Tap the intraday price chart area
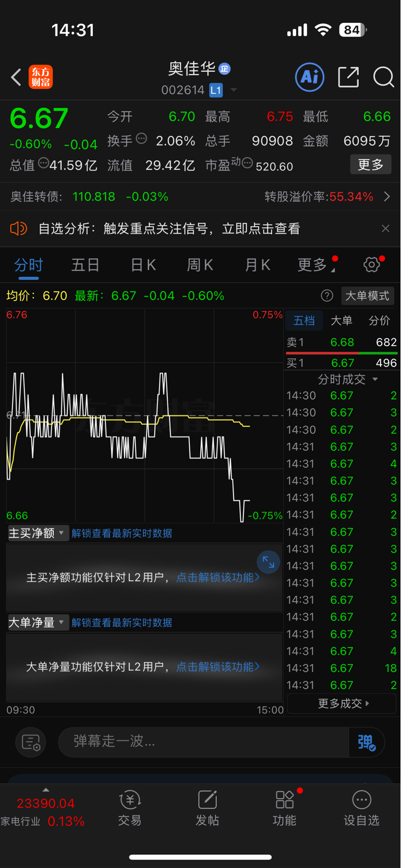401x868 pixels. click(x=144, y=416)
